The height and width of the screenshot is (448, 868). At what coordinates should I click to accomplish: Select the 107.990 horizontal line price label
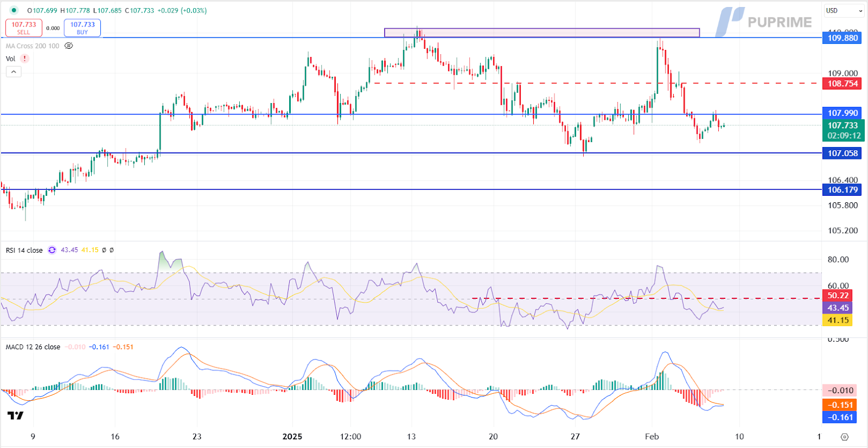[x=842, y=113]
